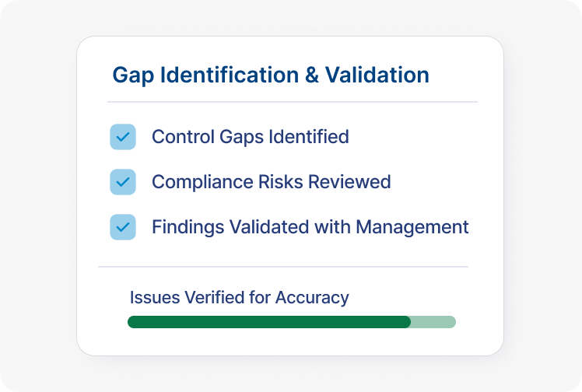This screenshot has width=582, height=392.
Task: Toggle Findings Validated with Management checkbox
Action: 123,227
